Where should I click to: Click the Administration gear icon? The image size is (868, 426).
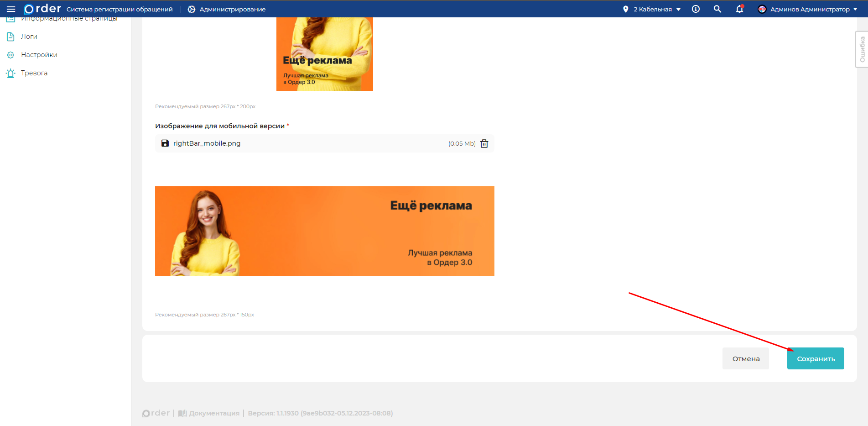click(192, 9)
